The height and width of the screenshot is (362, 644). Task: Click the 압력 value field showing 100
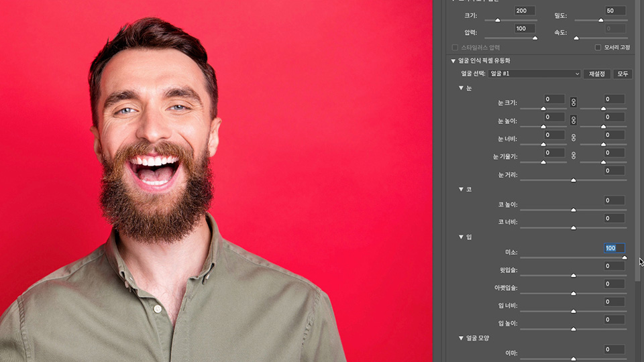(x=525, y=29)
